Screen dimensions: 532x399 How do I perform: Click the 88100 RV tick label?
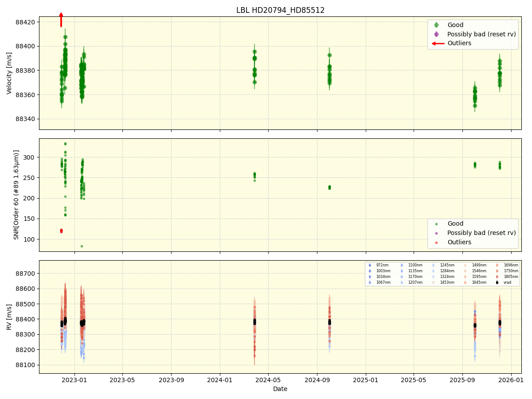click(25, 365)
